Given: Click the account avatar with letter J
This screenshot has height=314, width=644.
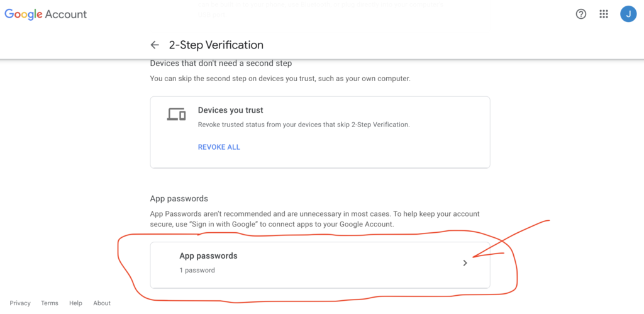Looking at the screenshot, I should pyautogui.click(x=628, y=14).
